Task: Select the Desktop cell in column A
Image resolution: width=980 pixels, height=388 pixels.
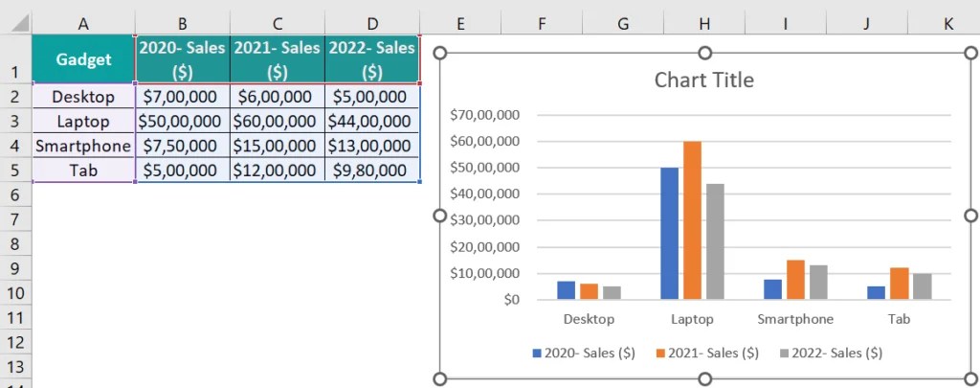Action: 83,97
